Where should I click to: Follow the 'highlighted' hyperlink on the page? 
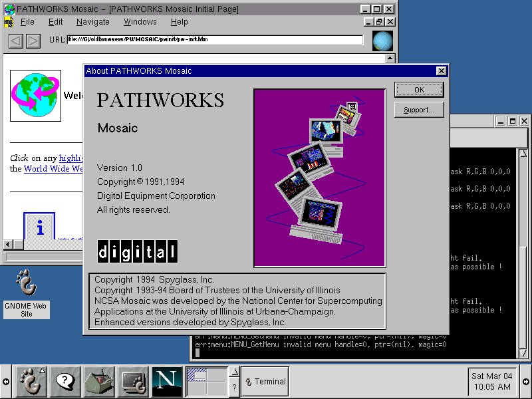click(70, 158)
